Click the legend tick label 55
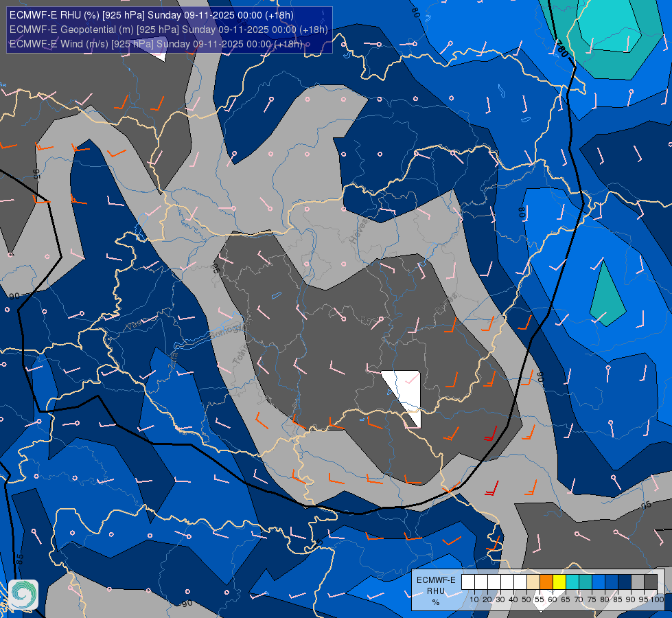This screenshot has height=618, width=672. point(540,599)
